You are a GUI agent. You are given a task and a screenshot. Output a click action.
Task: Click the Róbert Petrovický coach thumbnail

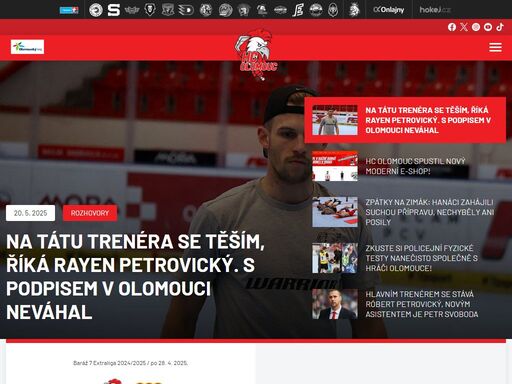(x=335, y=304)
